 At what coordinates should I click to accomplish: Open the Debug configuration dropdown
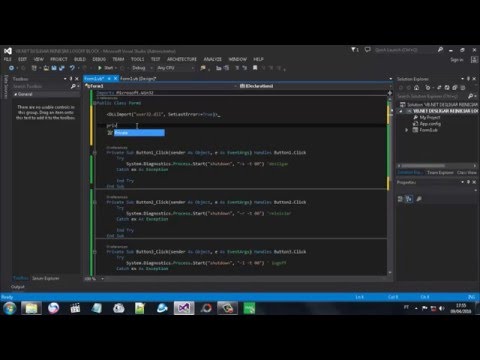point(142,68)
